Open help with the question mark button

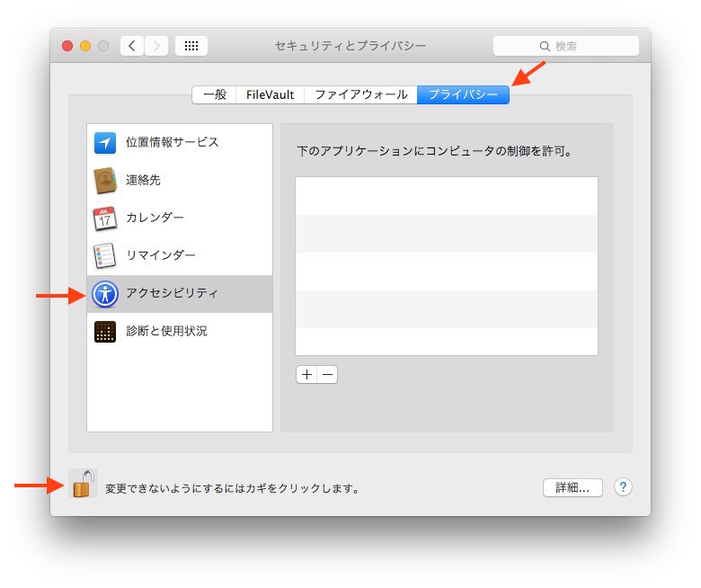coord(623,487)
